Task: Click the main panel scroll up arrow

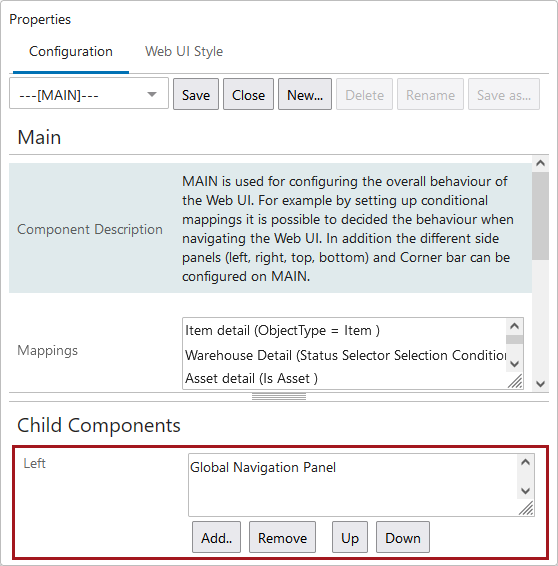Action: pos(540,163)
